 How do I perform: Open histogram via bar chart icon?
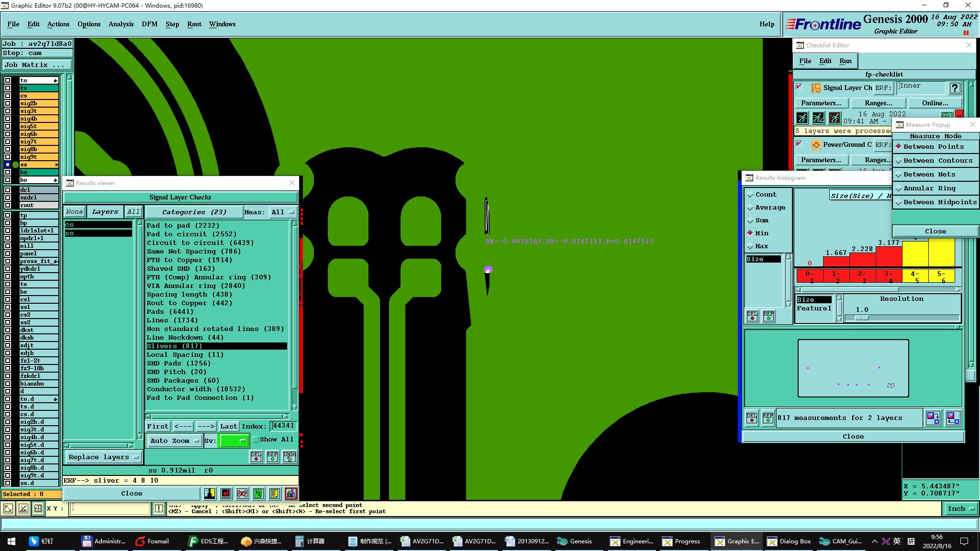pyautogui.click(x=291, y=493)
